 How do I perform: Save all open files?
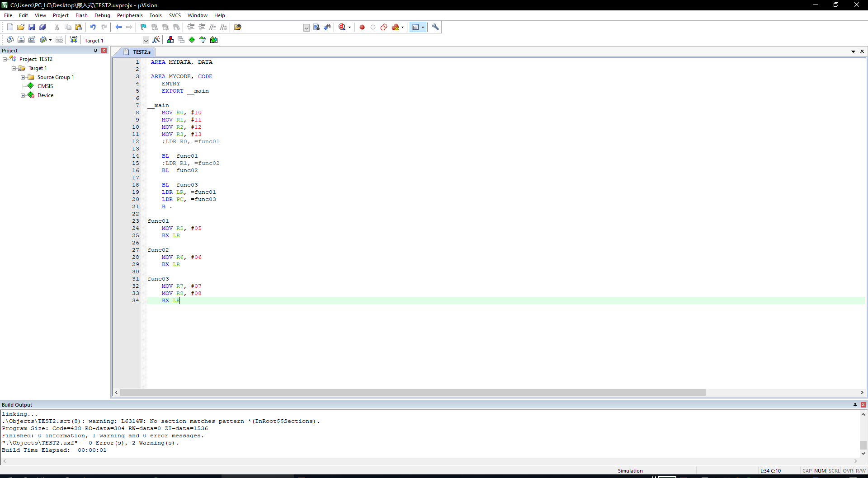click(42, 27)
